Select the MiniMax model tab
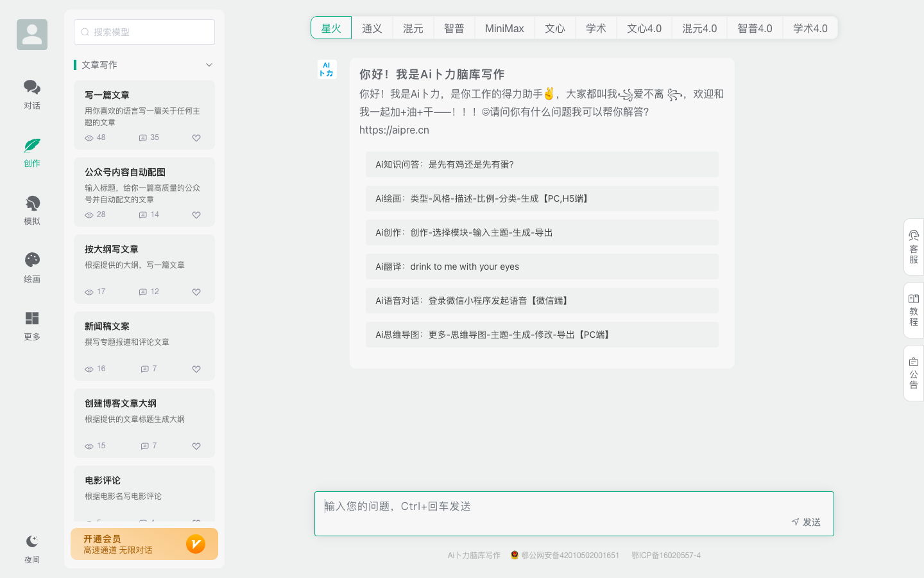The height and width of the screenshot is (578, 924). pos(504,28)
